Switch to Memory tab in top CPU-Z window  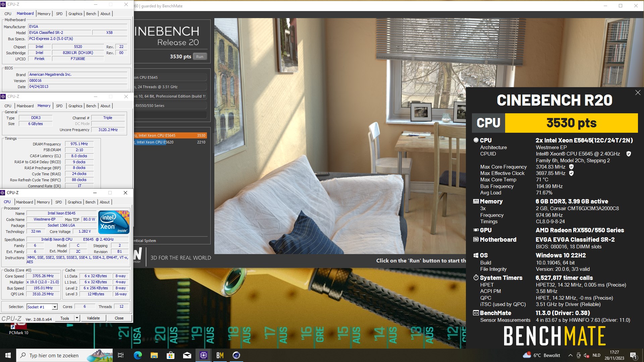[44, 14]
